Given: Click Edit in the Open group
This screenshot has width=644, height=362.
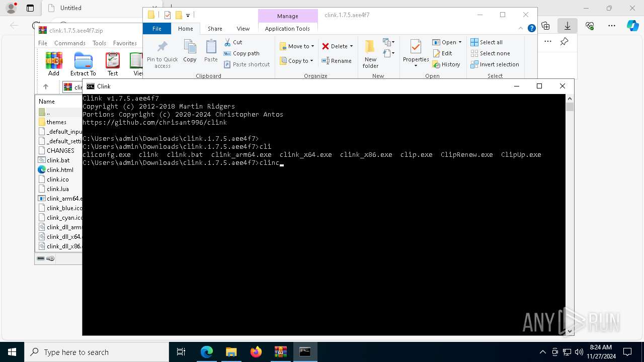Looking at the screenshot, I should coord(442,53).
